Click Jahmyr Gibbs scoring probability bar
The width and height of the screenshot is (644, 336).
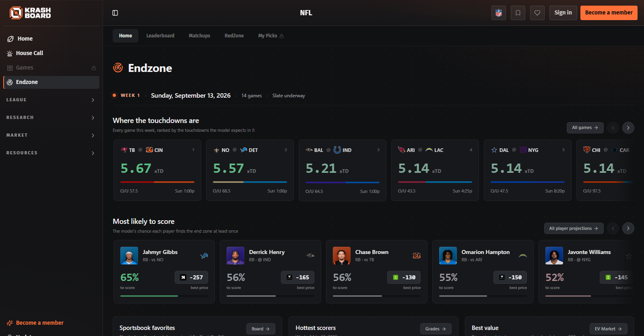[x=164, y=296]
